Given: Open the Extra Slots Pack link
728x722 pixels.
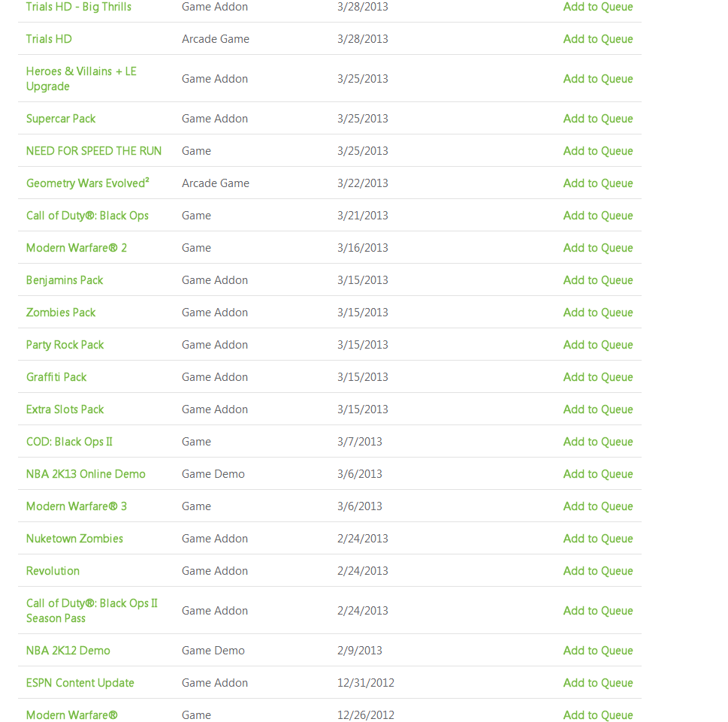Looking at the screenshot, I should coord(65,409).
